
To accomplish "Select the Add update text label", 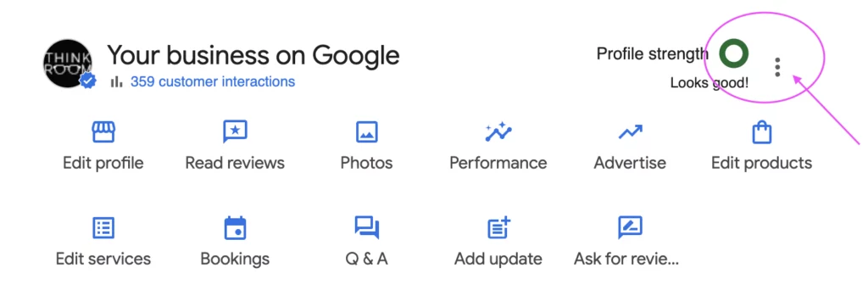I will point(498,259).
